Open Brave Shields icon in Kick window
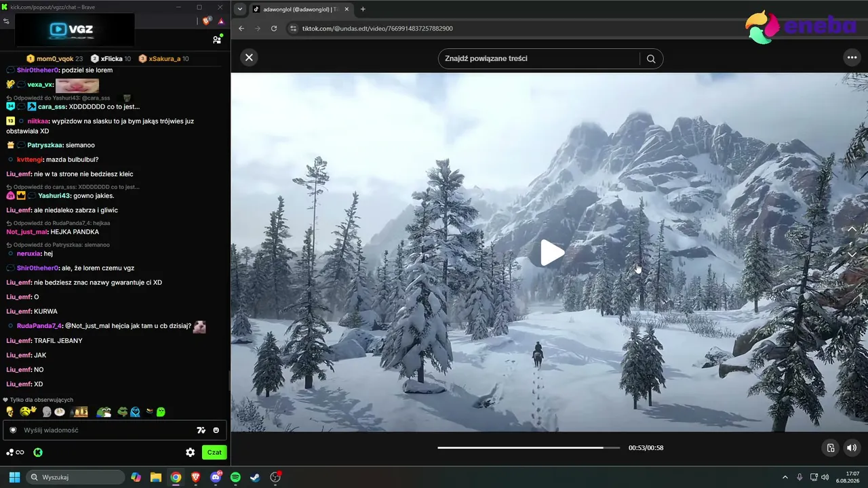The height and width of the screenshot is (488, 868). click(207, 21)
